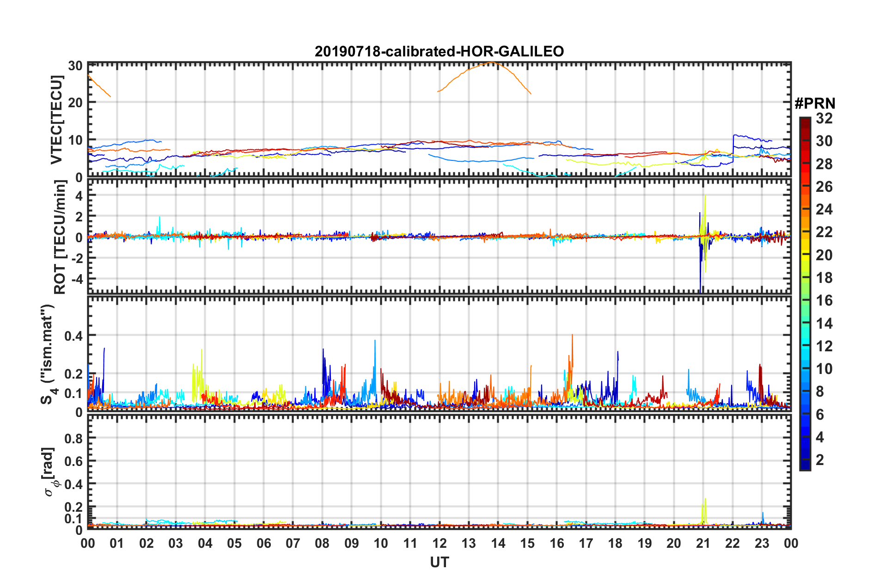Click the ROT [TECU/min] axis label
The height and width of the screenshot is (588, 879).
tap(60, 237)
